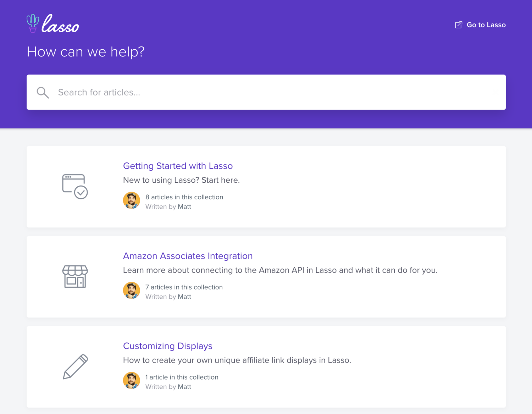This screenshot has width=532, height=414.
Task: Click '1 article in this collection' text
Action: click(x=182, y=377)
